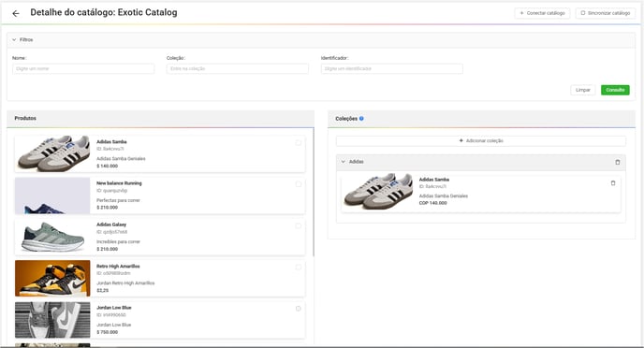
Task: Click the products list scrollbar
Action: pyautogui.click(x=314, y=192)
